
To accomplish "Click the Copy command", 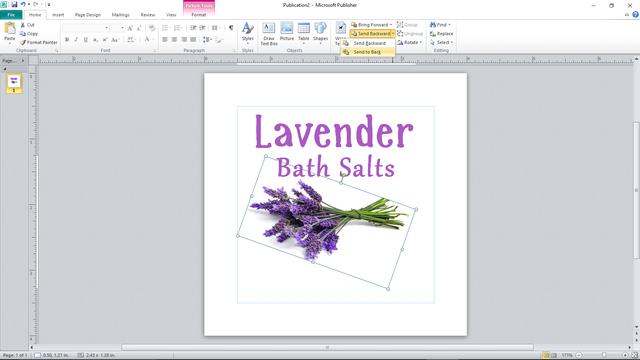I will (x=29, y=33).
